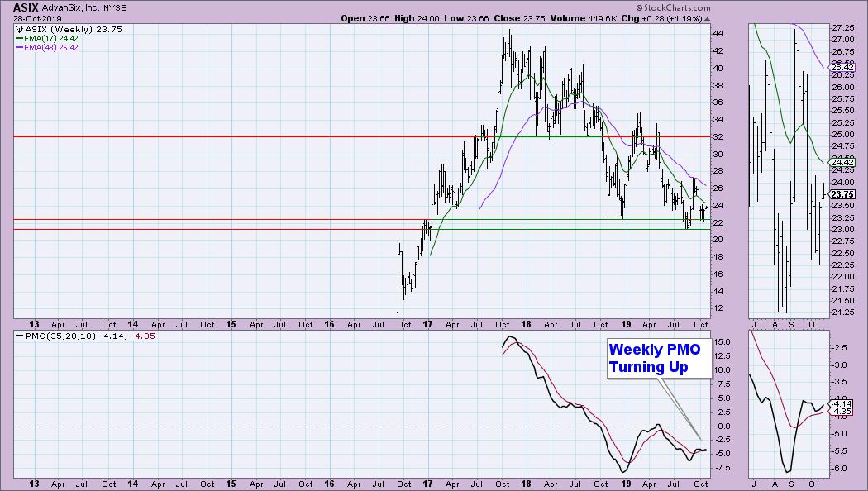Click the 20 label on the price axis

point(718,240)
